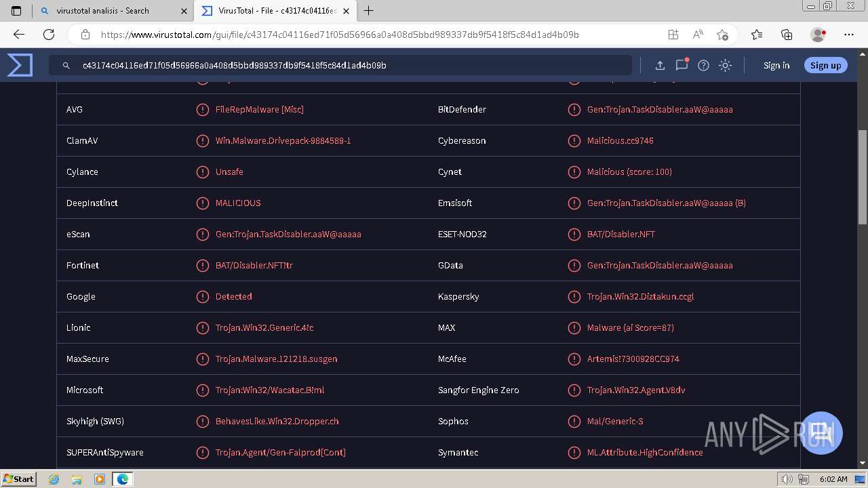Click Fortinet result 'BAT/Disabler.NFT!tr'
Screen dimensions: 868x488
tap(254, 266)
